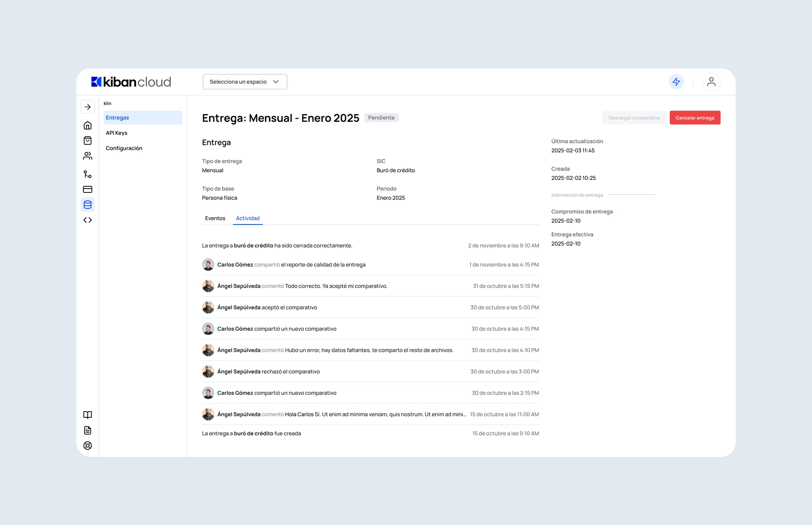
Task: Click the document file icon
Action: click(x=87, y=430)
